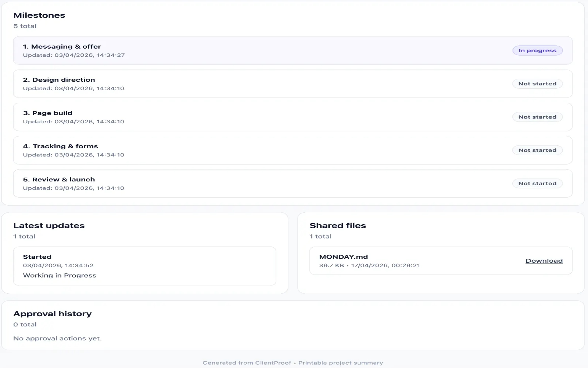588x368 pixels.
Task: Open the Started update card
Action: (145, 266)
